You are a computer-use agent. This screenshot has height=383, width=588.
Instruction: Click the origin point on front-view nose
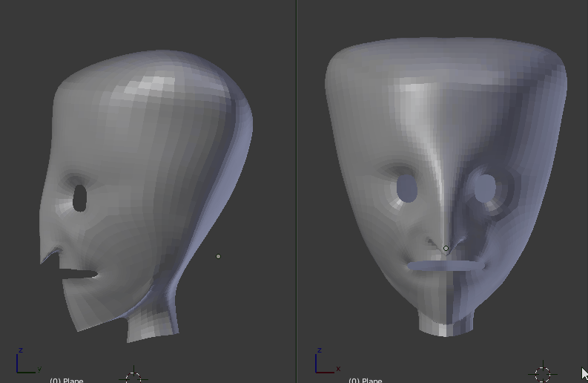click(x=446, y=249)
